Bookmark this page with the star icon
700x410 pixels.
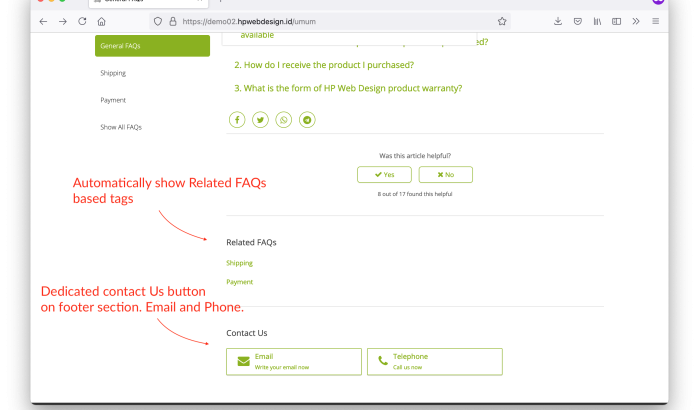(x=502, y=21)
